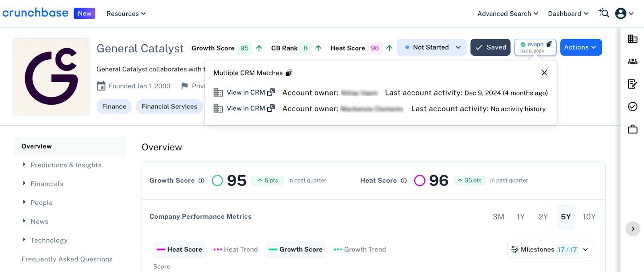This screenshot has width=644, height=272.
Task: Click the Saved button
Action: (x=491, y=47)
